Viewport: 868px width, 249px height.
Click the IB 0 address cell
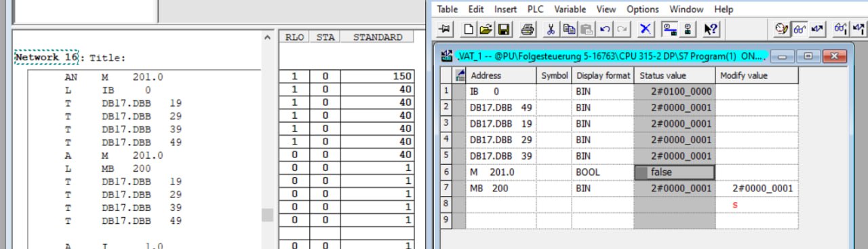pos(501,91)
